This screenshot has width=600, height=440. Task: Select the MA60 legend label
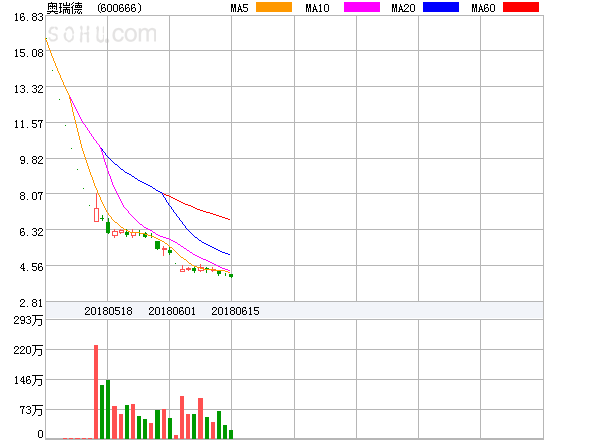[x=483, y=8]
